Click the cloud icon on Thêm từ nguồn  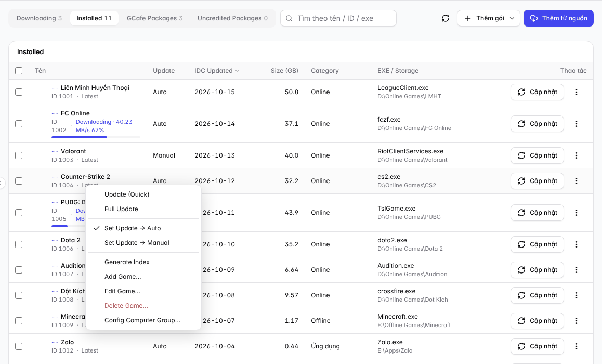pyautogui.click(x=534, y=18)
